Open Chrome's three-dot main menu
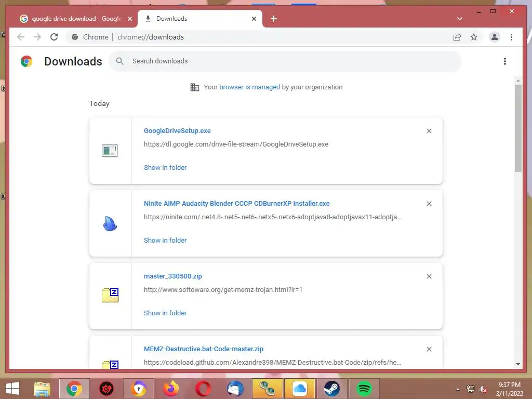Screen dimensions: 532x399 pyautogui.click(x=511, y=37)
